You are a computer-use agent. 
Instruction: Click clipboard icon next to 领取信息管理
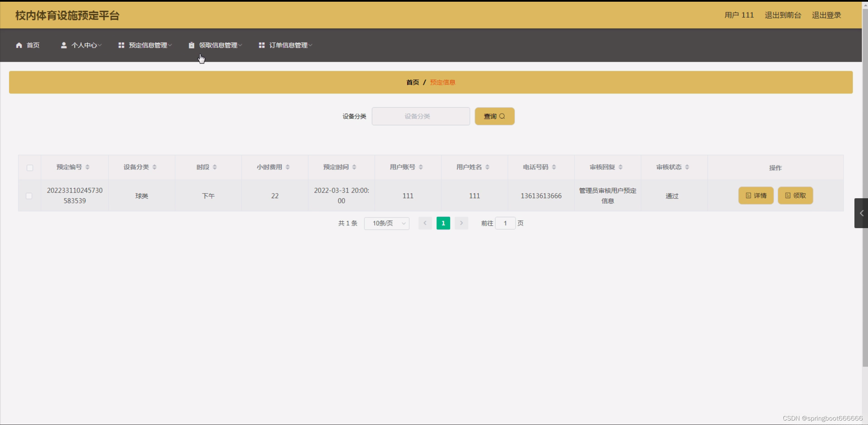[191, 45]
